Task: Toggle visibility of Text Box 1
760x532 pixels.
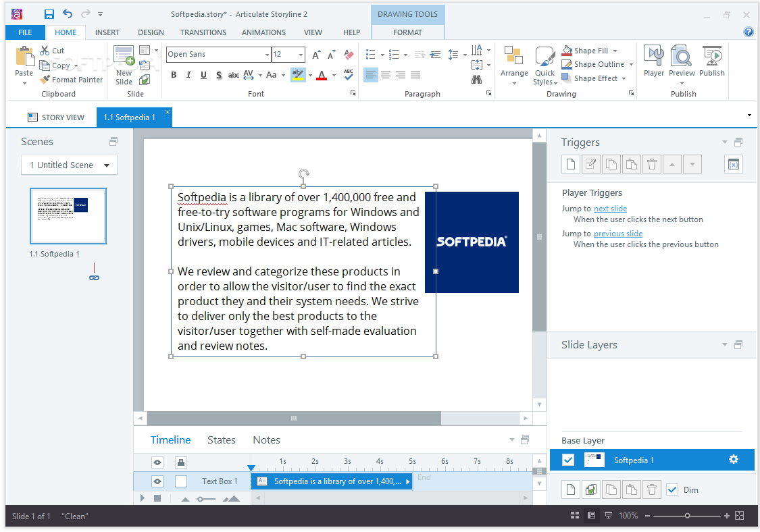Action: coord(157,481)
